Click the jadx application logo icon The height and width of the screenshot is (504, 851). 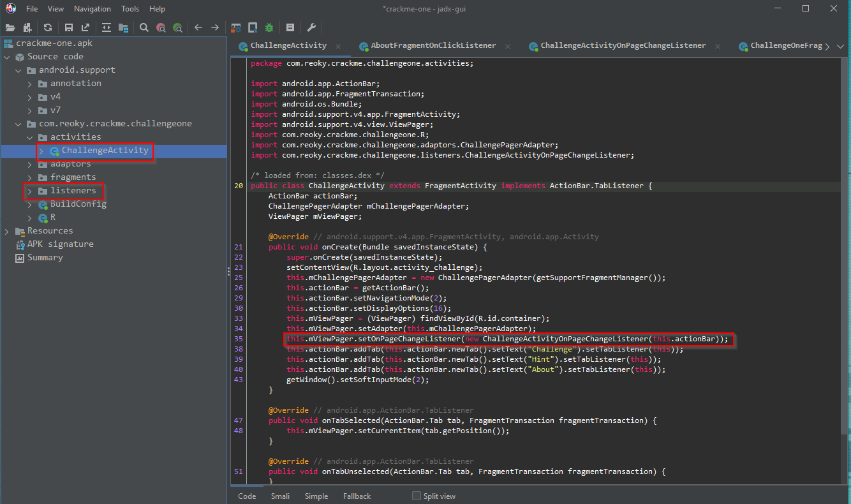11,8
